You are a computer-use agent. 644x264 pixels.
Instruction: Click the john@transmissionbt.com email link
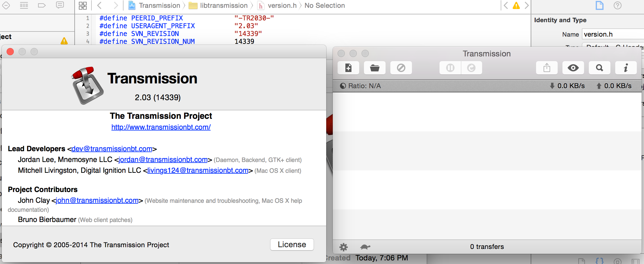(x=97, y=200)
